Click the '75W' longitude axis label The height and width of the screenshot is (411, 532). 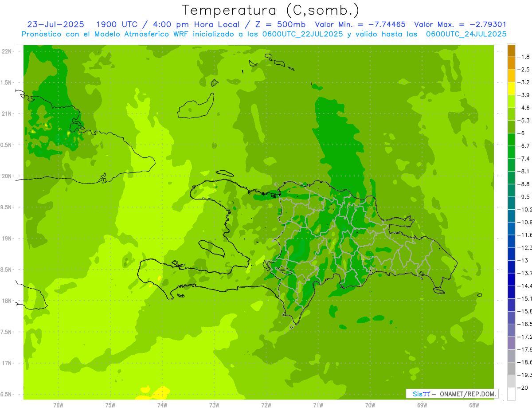[110, 405]
